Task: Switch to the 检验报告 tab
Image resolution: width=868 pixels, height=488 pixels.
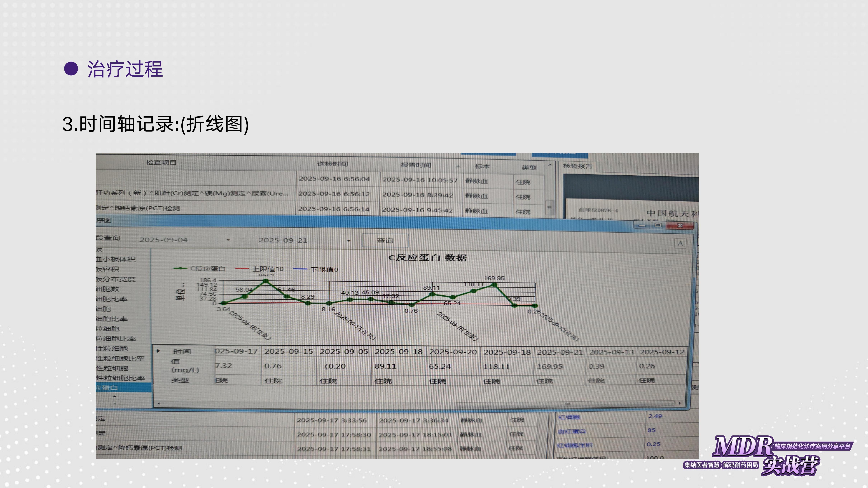Action: (x=577, y=166)
